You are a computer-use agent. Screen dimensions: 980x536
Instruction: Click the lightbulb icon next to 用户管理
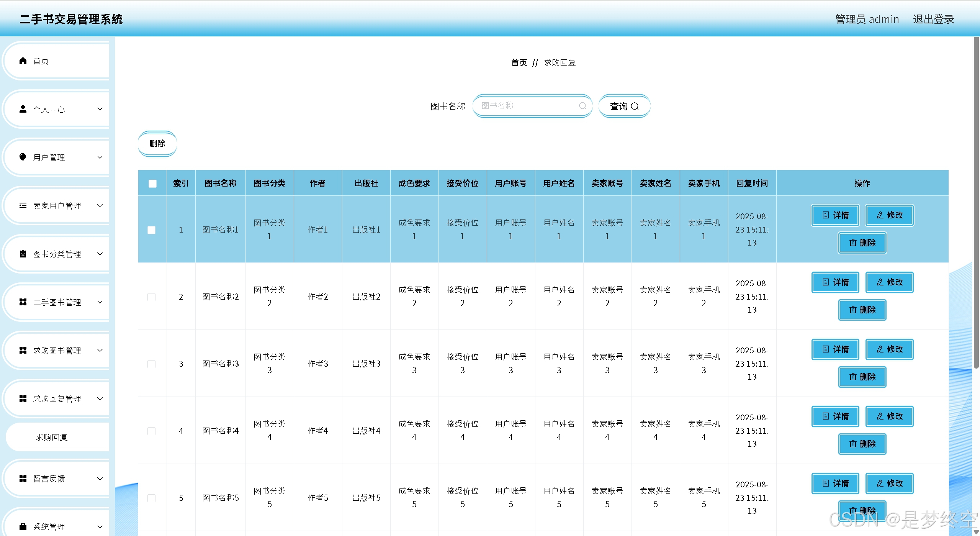[23, 157]
